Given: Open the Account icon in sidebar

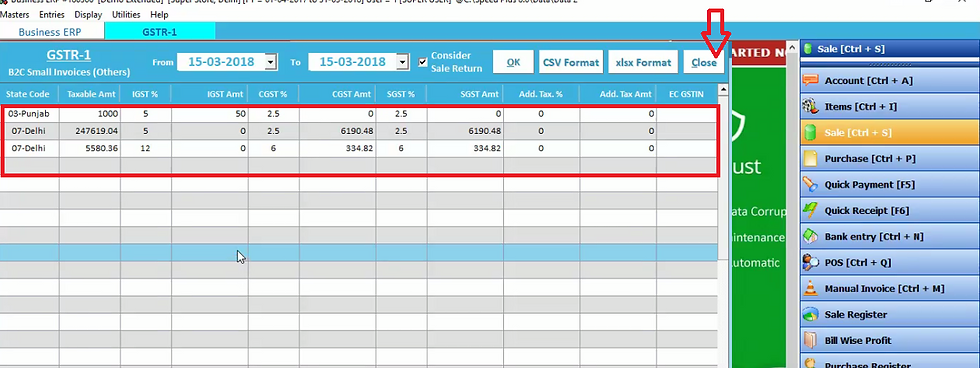Looking at the screenshot, I should coord(811,81).
